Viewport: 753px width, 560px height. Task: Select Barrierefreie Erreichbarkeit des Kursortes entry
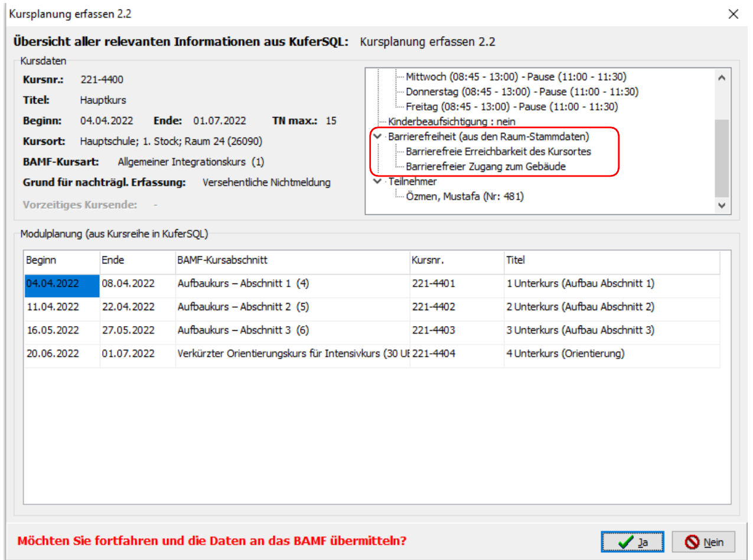tap(498, 151)
